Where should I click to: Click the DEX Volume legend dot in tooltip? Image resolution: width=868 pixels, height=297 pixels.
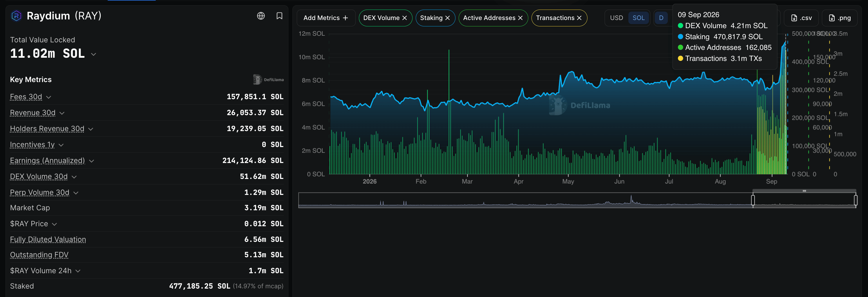point(680,26)
